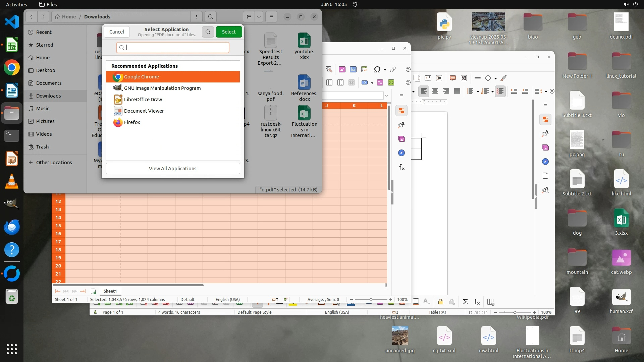Click the application search text field
The image size is (644, 362).
pyautogui.click(x=173, y=48)
